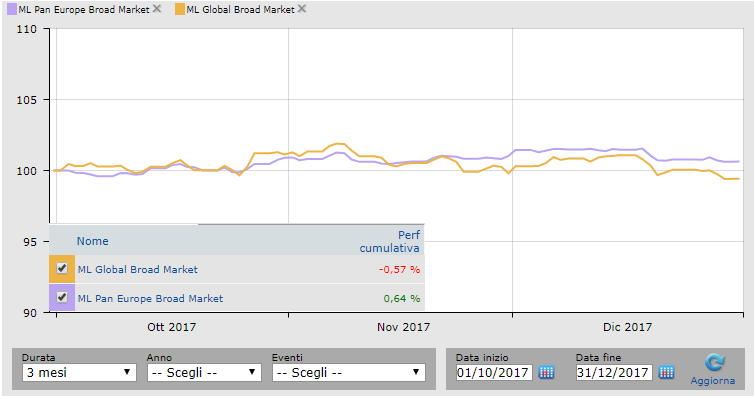The image size is (754, 396).
Task: Click the 0,64 % performance value
Action: pos(402,298)
